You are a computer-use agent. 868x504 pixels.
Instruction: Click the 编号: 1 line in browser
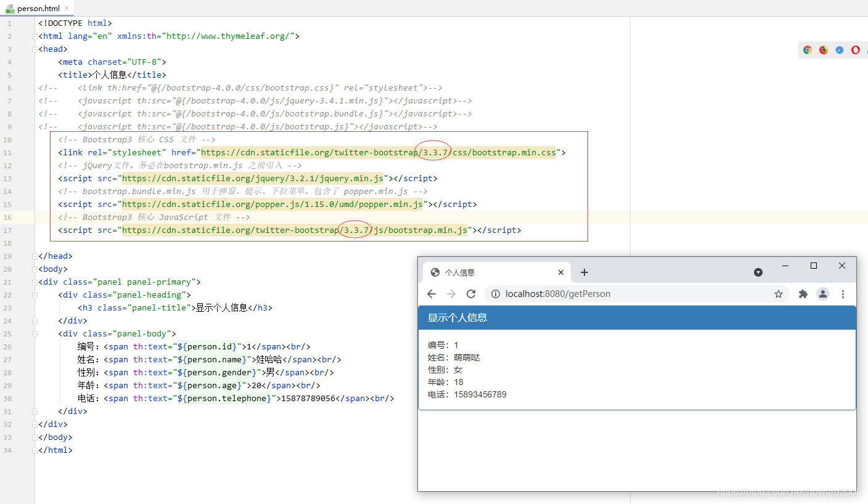pyautogui.click(x=443, y=345)
